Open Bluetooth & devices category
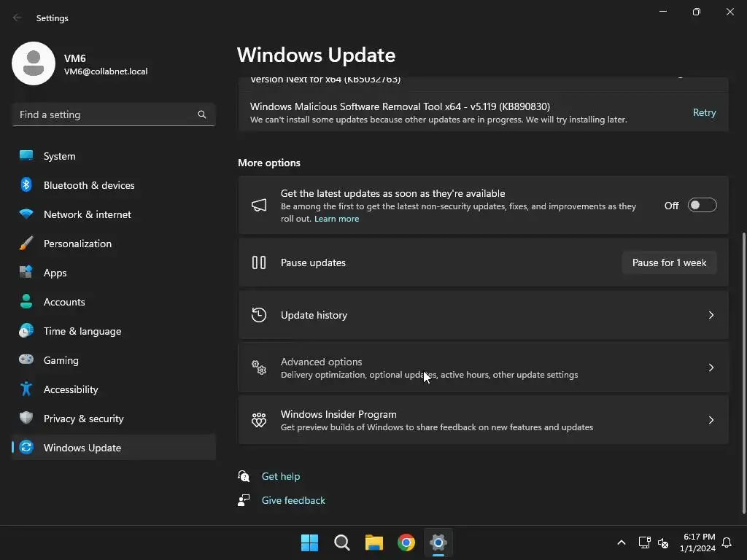The width and height of the screenshot is (747, 560). coord(113,184)
